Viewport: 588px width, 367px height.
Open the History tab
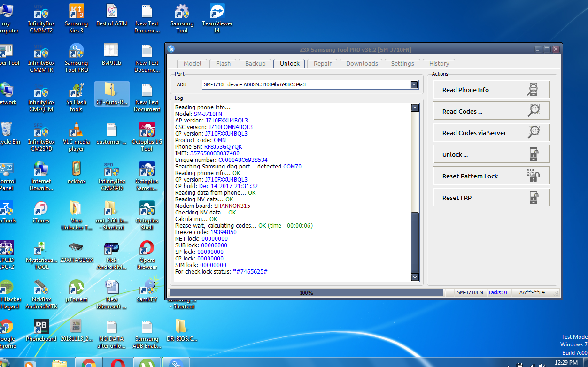click(x=439, y=63)
